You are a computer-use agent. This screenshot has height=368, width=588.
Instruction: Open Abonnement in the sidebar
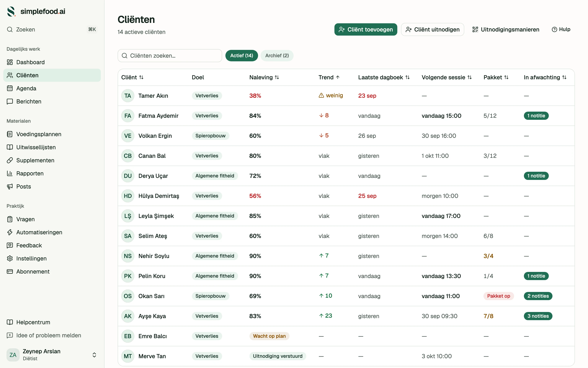52,272
